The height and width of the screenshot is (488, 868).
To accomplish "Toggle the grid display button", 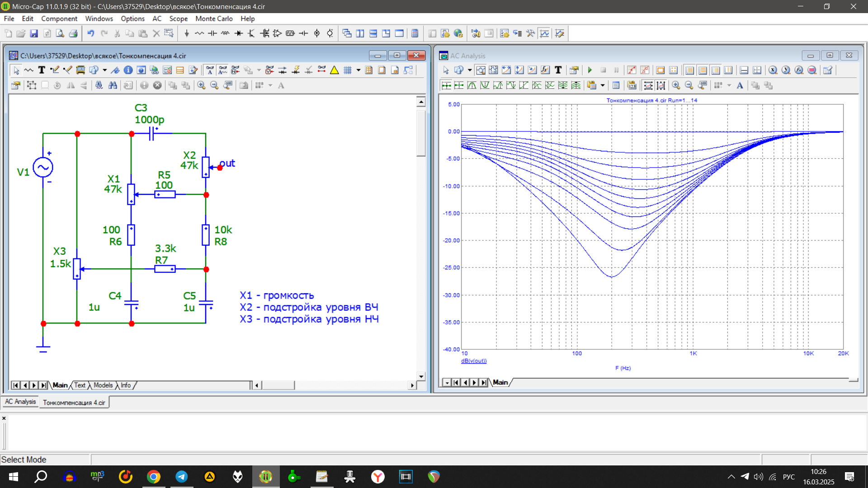I will coord(347,70).
